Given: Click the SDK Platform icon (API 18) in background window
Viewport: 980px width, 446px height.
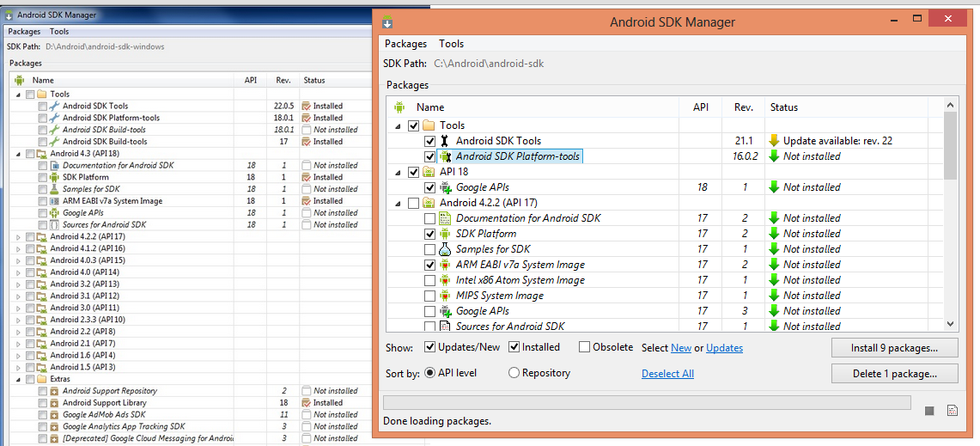Looking at the screenshot, I should click(x=54, y=177).
